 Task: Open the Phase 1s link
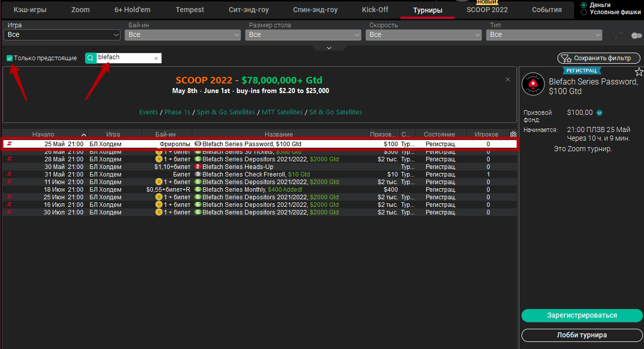177,112
